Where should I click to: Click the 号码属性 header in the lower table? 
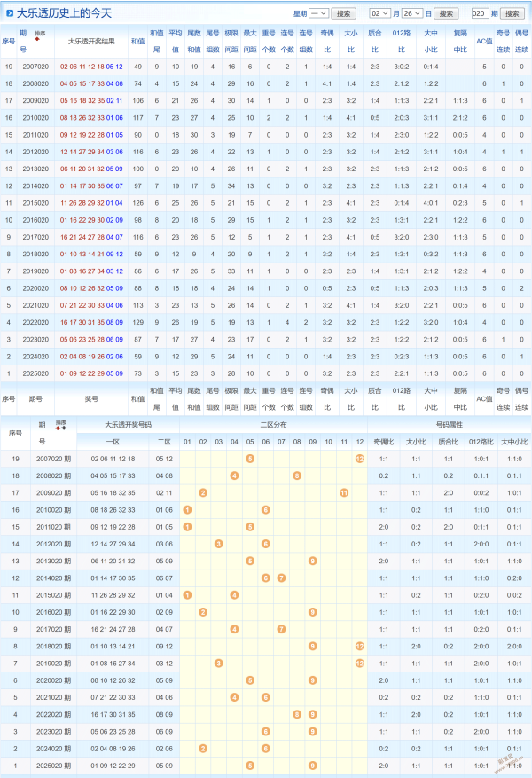449,424
